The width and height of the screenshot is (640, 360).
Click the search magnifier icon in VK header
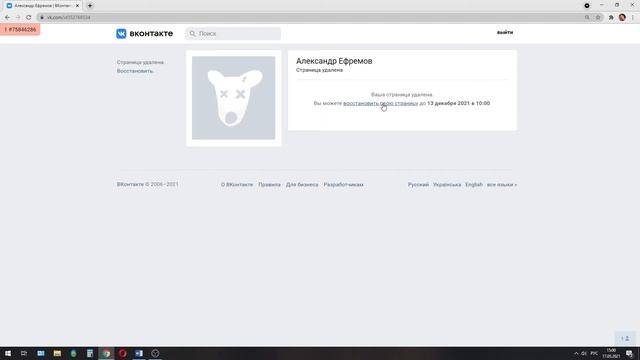point(193,33)
